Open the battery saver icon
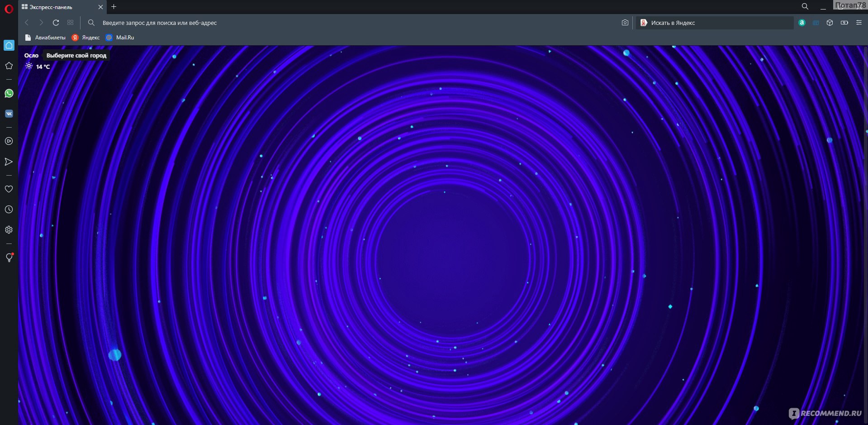Viewport: 868px width, 425px height. point(844,23)
